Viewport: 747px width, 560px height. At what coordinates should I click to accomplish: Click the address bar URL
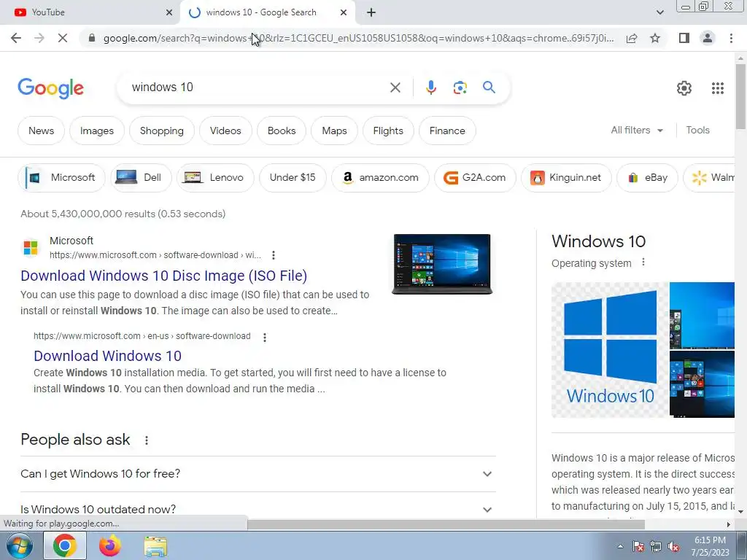[x=358, y=38]
